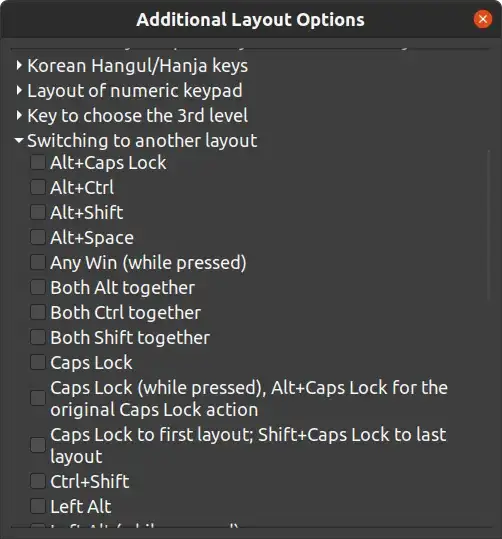This screenshot has width=502, height=539.
Task: Toggle the Ctrl+Shift checkbox
Action: (x=38, y=481)
